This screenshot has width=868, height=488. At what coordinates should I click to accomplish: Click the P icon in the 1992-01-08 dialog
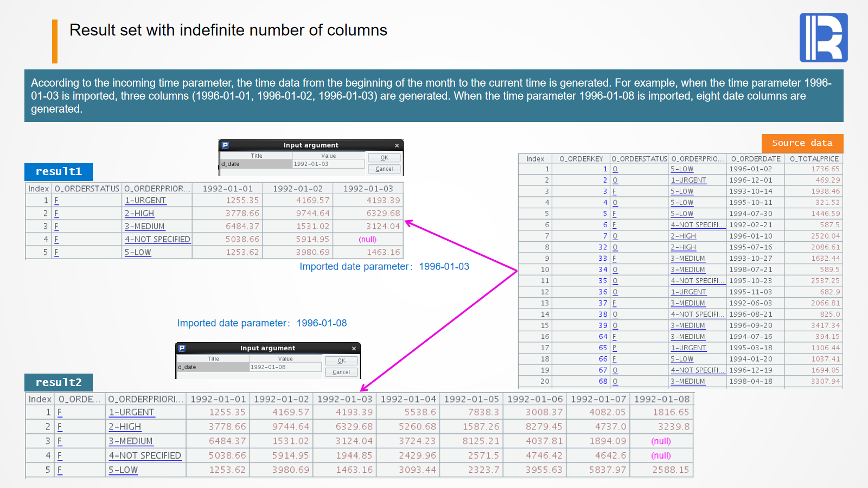pyautogui.click(x=182, y=348)
